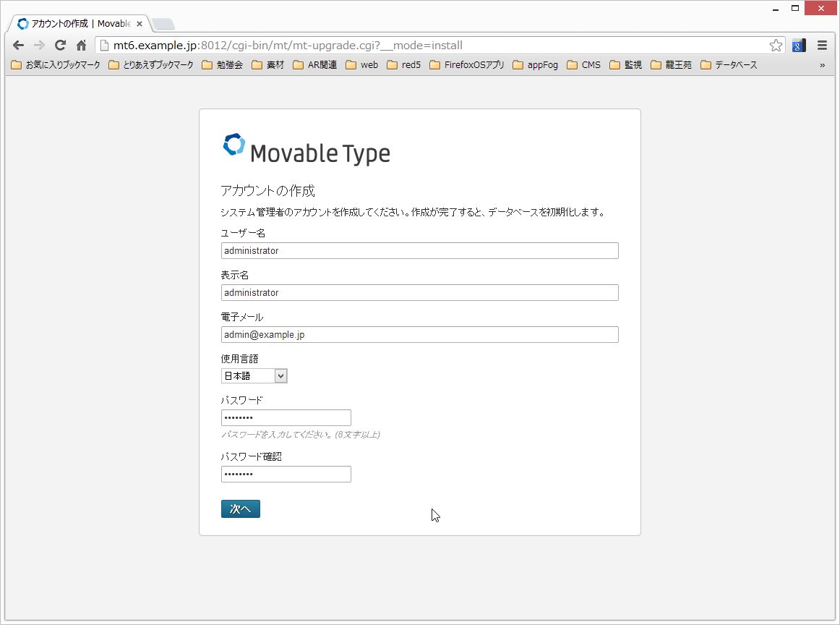Maximize the browser window
Screen dimensions: 840x625
click(795, 8)
